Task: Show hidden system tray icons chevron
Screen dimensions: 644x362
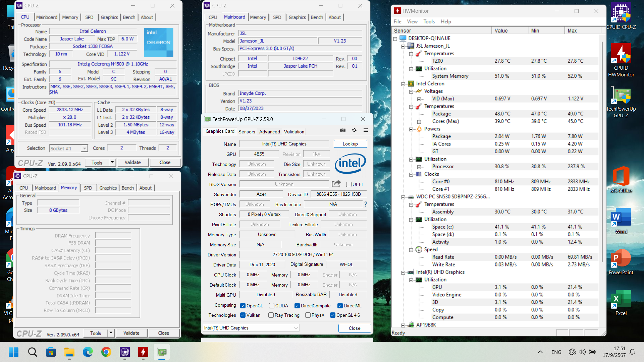Action: 540,352
